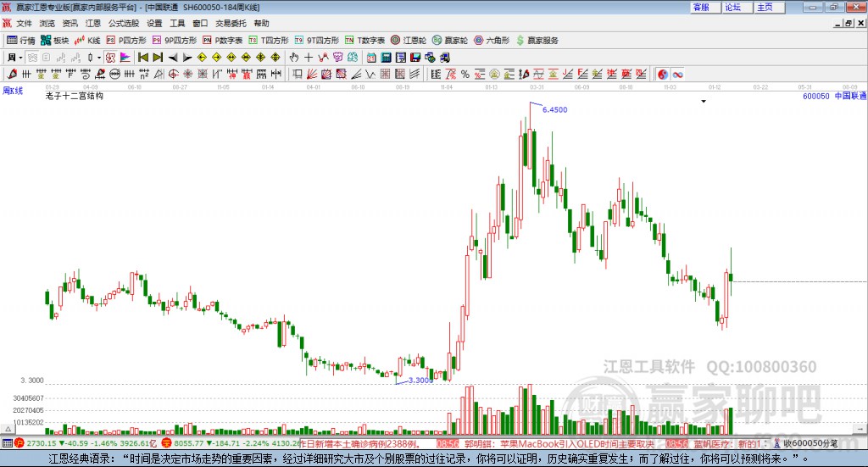
Task: Open the P四方形 square chart
Action: [126, 41]
